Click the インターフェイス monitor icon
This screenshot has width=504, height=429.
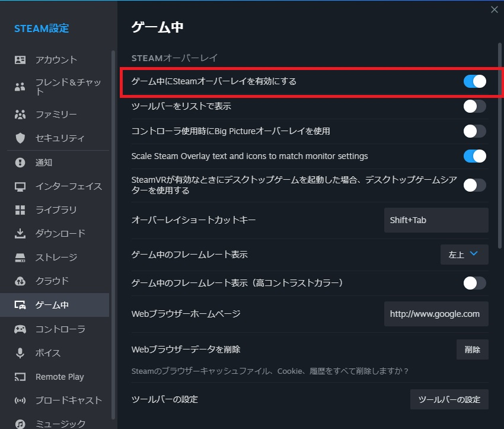(x=20, y=186)
